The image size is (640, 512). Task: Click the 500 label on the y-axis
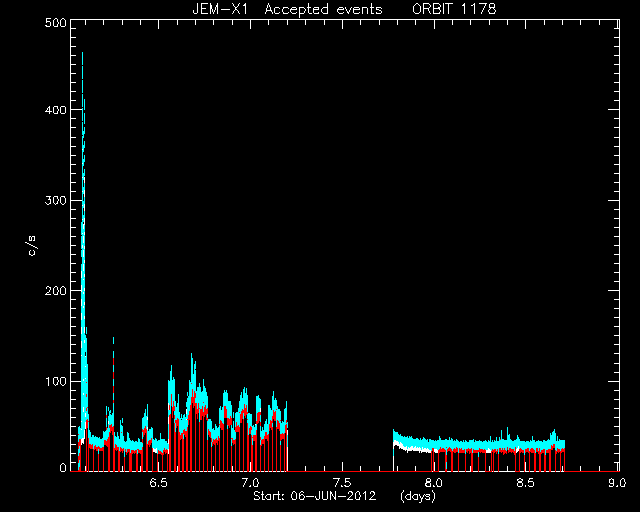[55, 23]
